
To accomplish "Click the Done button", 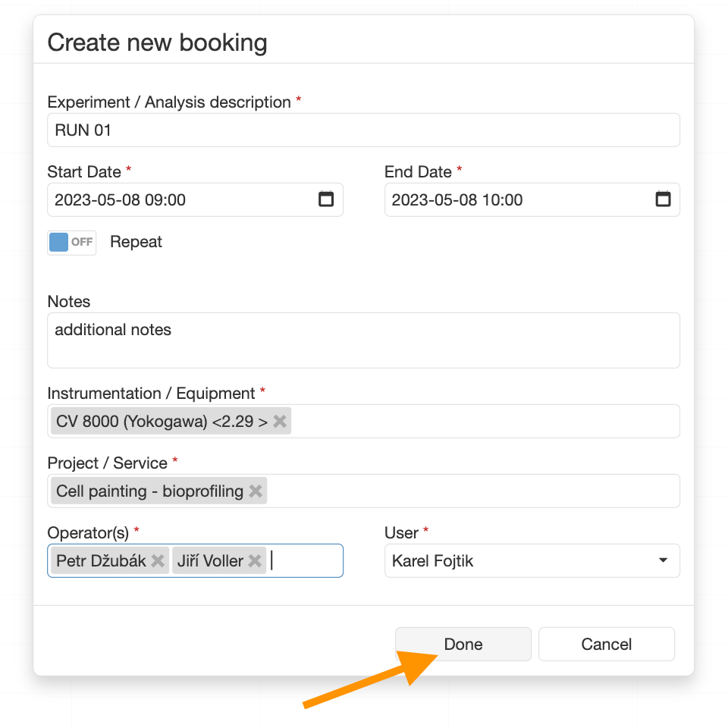I will pyautogui.click(x=463, y=644).
